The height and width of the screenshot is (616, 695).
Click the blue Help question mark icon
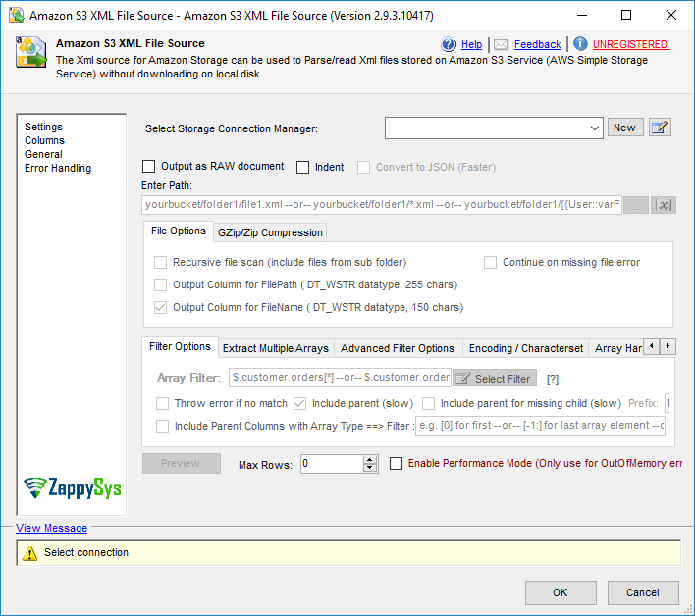pyautogui.click(x=449, y=44)
